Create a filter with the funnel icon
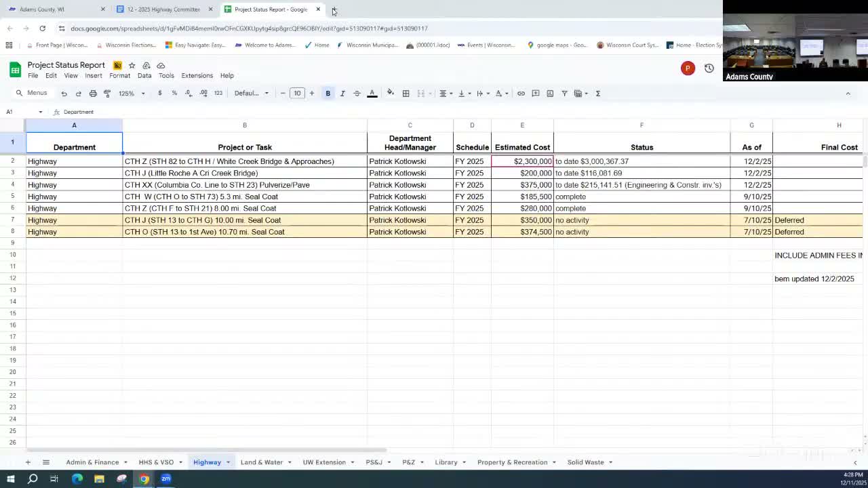This screenshot has height=488, width=868. [564, 94]
